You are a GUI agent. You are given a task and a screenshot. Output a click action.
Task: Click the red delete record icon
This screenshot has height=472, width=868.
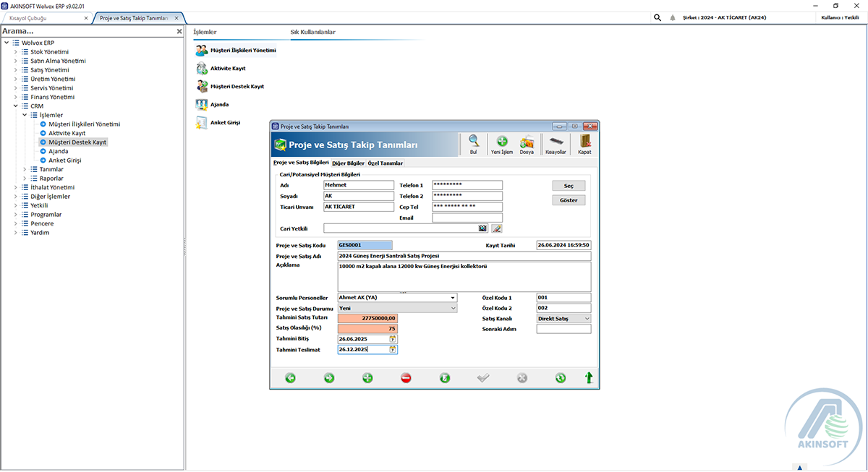tap(406, 377)
